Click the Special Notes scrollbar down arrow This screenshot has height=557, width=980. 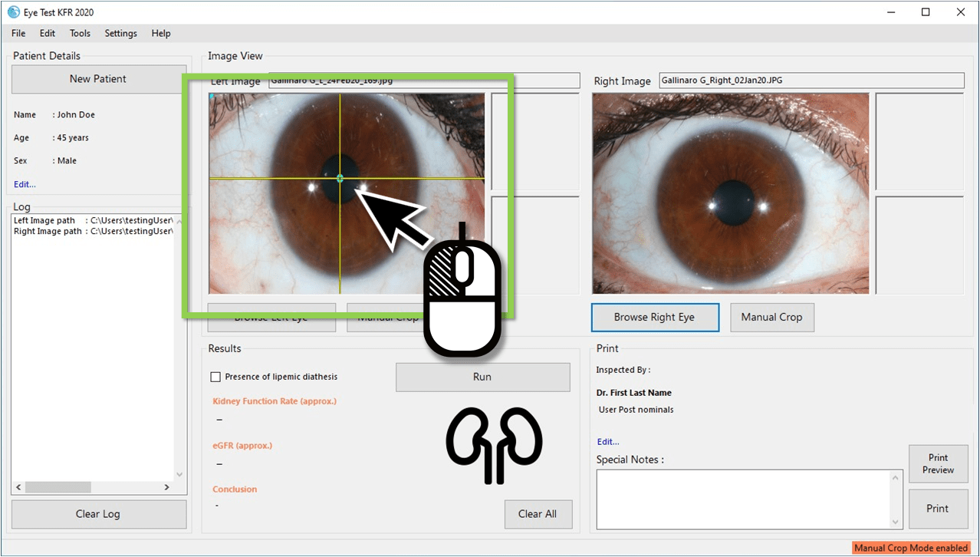point(896,522)
